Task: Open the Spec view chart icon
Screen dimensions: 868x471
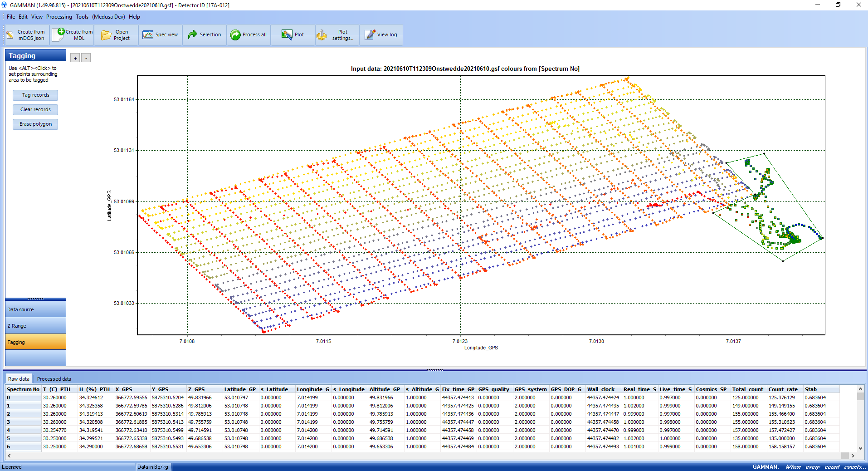Action: (x=148, y=35)
